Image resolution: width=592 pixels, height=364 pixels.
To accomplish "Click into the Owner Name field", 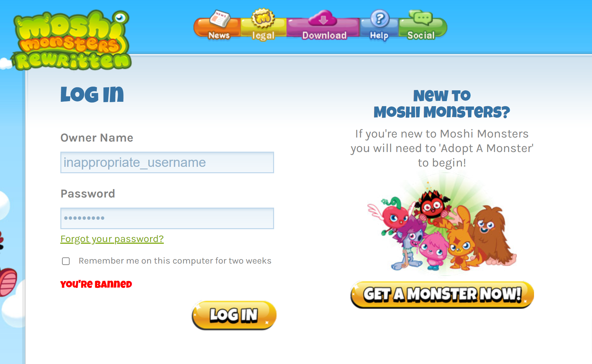I will 167,162.
